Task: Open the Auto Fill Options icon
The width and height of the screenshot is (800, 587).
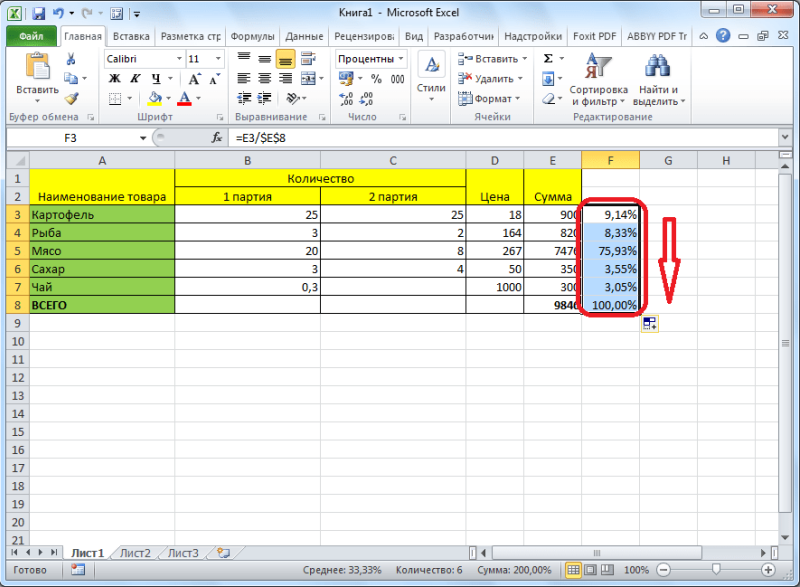Action: (649, 323)
